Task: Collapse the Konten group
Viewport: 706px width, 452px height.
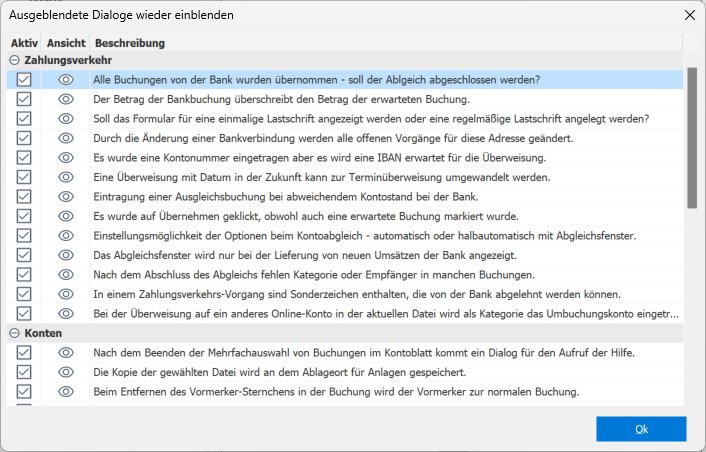Action: pyautogui.click(x=15, y=333)
